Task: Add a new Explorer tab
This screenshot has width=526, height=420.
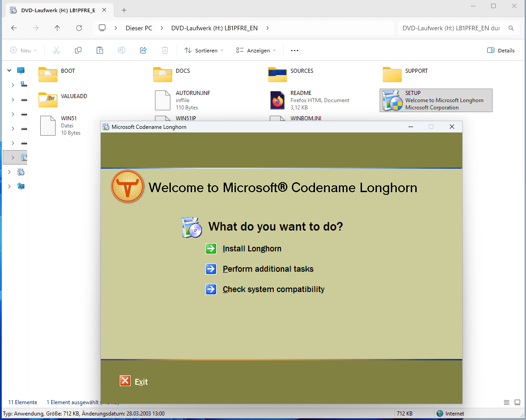Action: [124, 10]
